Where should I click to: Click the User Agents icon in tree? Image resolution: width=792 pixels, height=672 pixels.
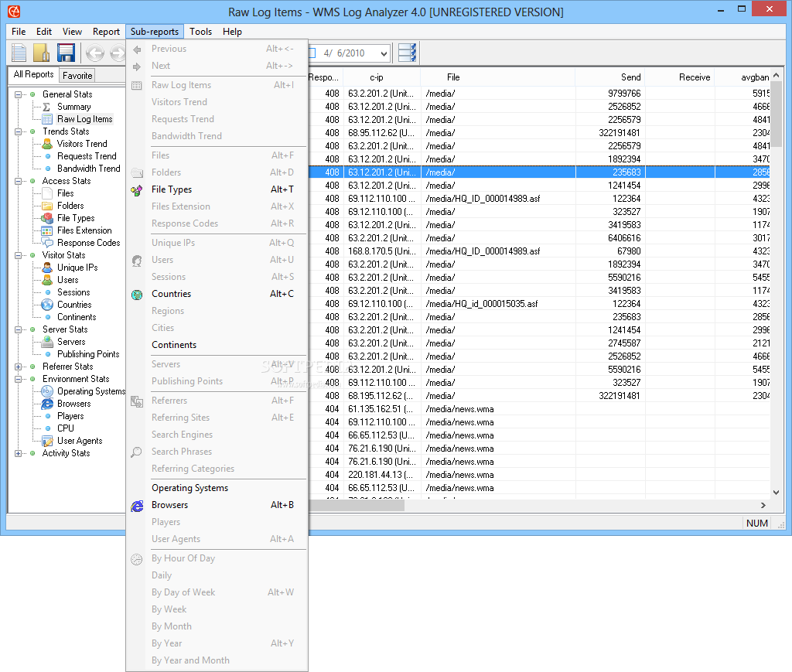(x=47, y=441)
